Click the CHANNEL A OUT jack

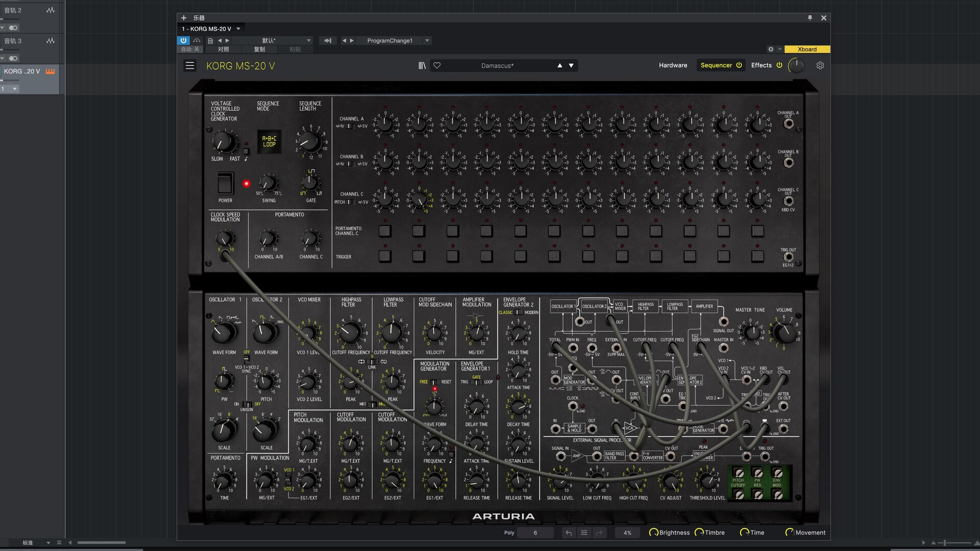point(789,123)
